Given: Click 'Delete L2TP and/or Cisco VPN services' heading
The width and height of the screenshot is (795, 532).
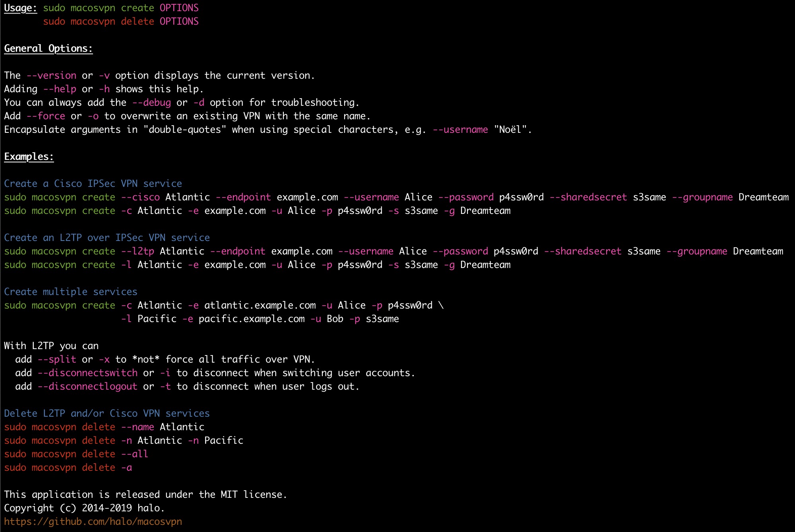Looking at the screenshot, I should point(107,414).
